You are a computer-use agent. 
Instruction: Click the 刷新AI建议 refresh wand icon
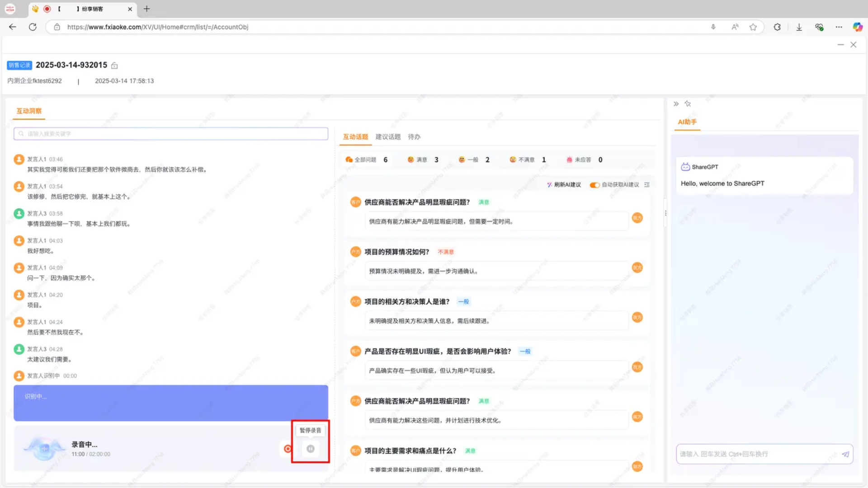pos(549,185)
